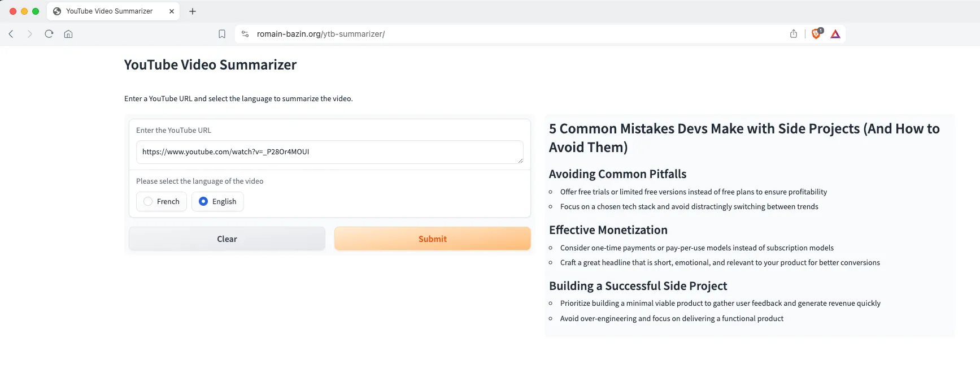
Task: Open Brave Shields lion icon
Action: tap(816, 34)
